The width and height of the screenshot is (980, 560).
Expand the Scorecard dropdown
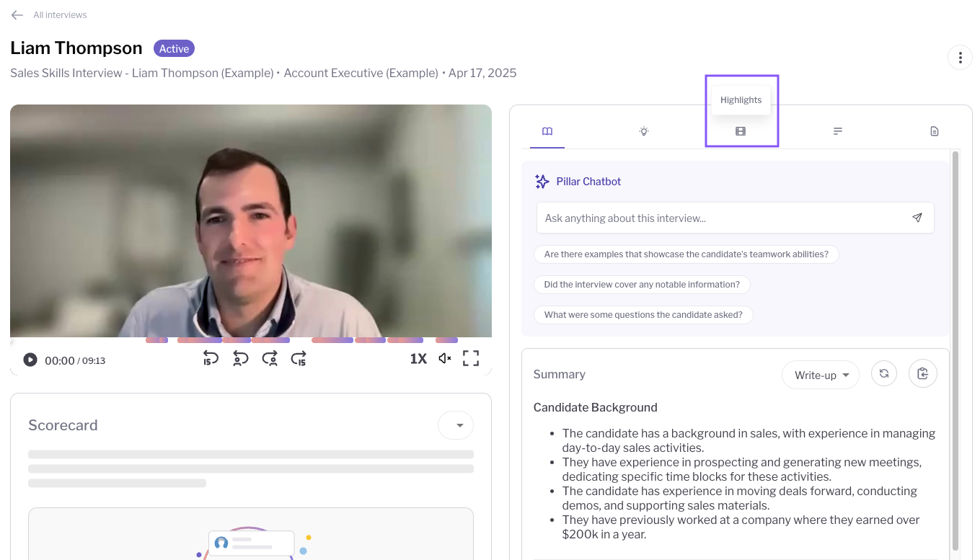pyautogui.click(x=456, y=425)
